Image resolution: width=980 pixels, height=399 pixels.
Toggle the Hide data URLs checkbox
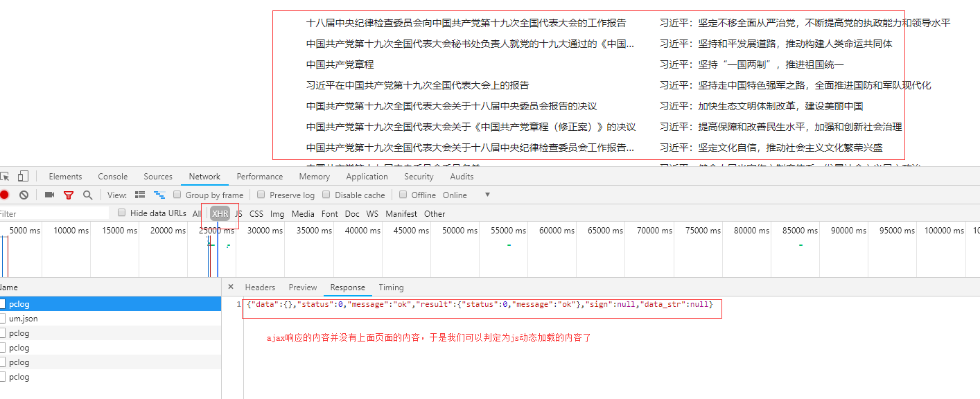pyautogui.click(x=122, y=213)
